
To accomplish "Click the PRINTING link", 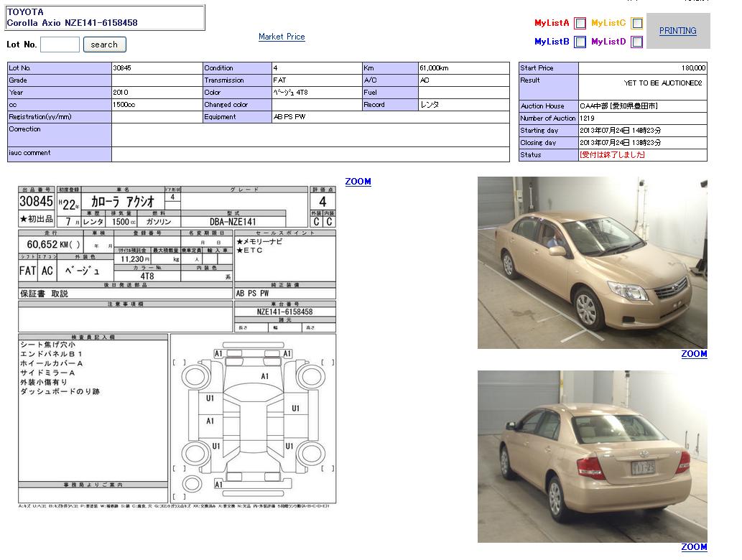I will click(677, 31).
